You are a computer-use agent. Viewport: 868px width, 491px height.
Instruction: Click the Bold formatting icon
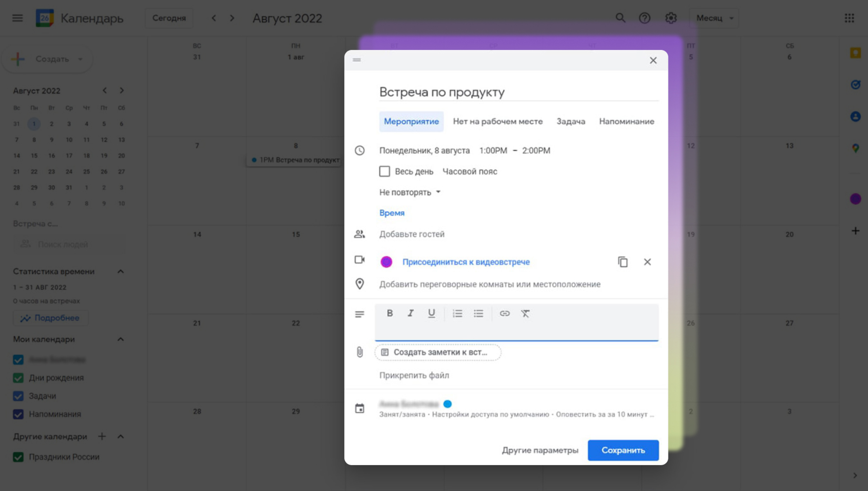pyautogui.click(x=390, y=313)
